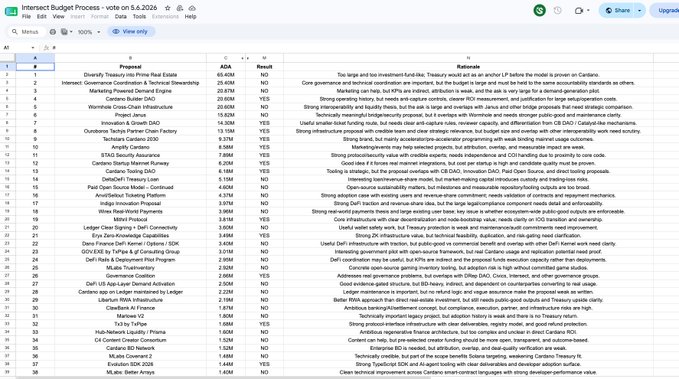Click the print icon in the toolbar
Viewport: 679px width, 379px height.
53,32
